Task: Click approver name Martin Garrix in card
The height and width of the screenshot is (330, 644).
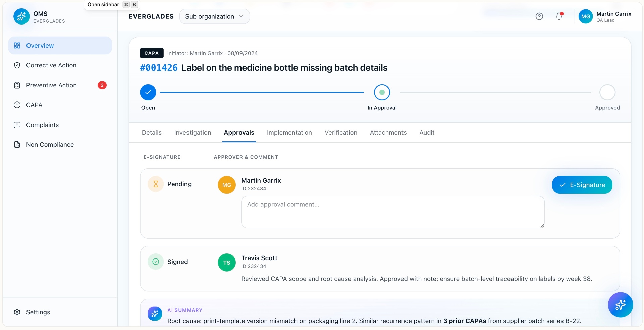Action: click(261, 181)
